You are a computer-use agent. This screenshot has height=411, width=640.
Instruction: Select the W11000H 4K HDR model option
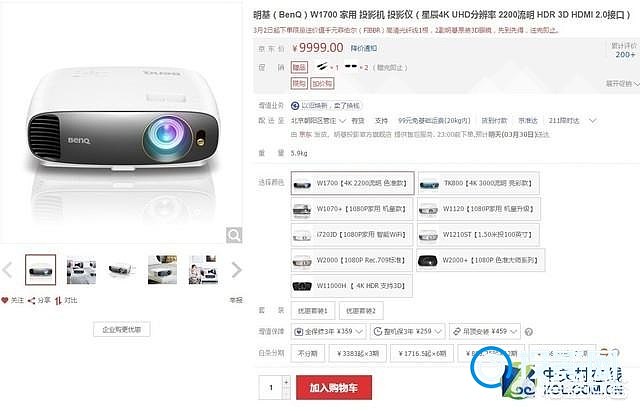point(351,286)
